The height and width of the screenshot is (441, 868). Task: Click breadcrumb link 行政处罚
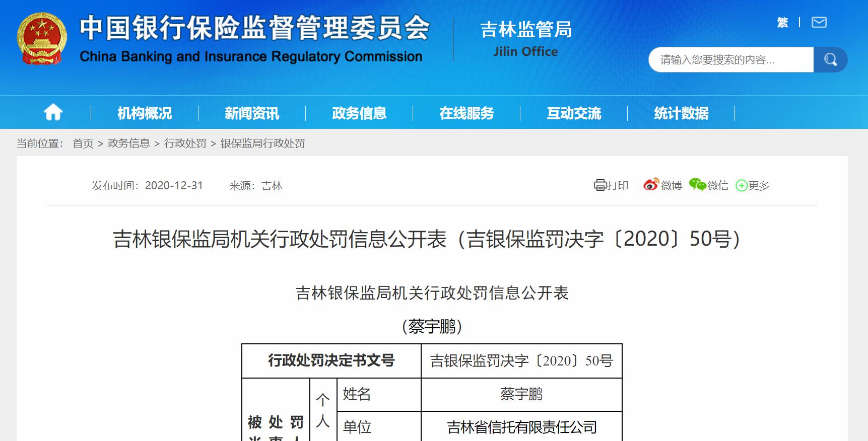pyautogui.click(x=185, y=143)
